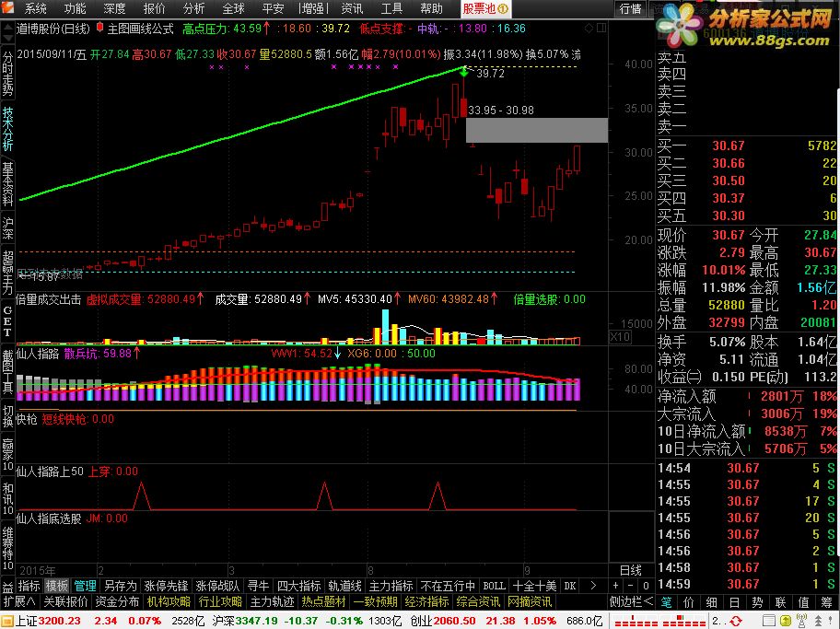Open the 分析 menu
840x629 pixels.
pyautogui.click(x=194, y=8)
